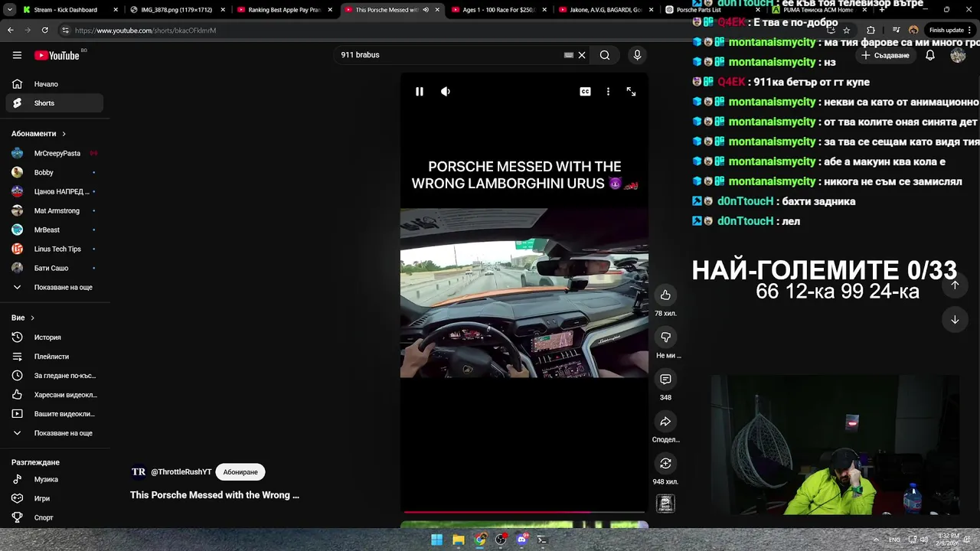Expand Показване на още under Вие
980x551 pixels.
pos(54,433)
